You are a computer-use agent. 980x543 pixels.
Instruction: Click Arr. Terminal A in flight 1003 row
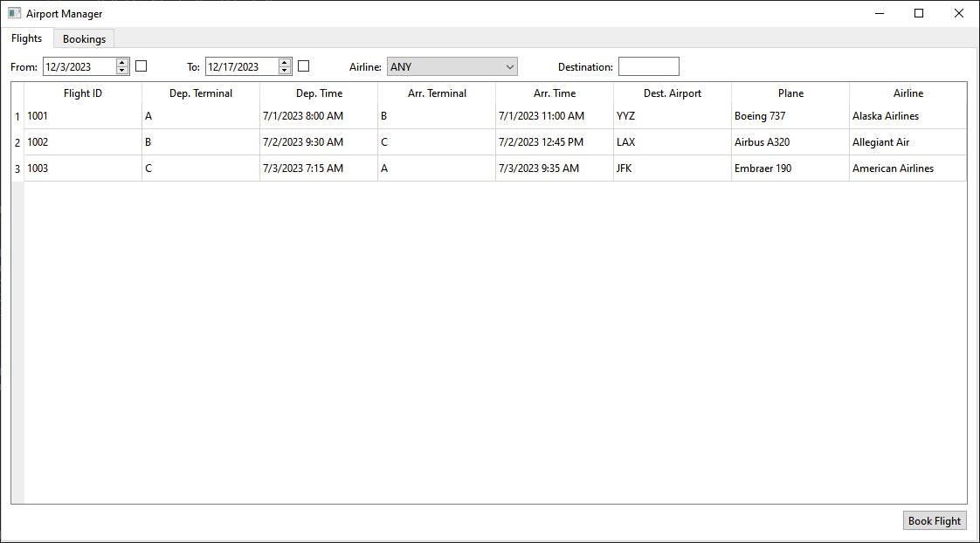click(x=437, y=168)
